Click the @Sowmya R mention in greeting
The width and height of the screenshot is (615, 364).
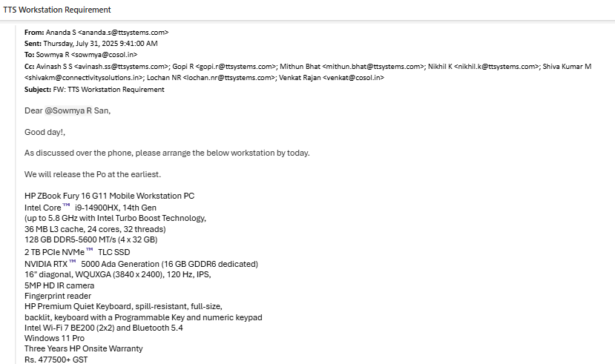[73, 111]
